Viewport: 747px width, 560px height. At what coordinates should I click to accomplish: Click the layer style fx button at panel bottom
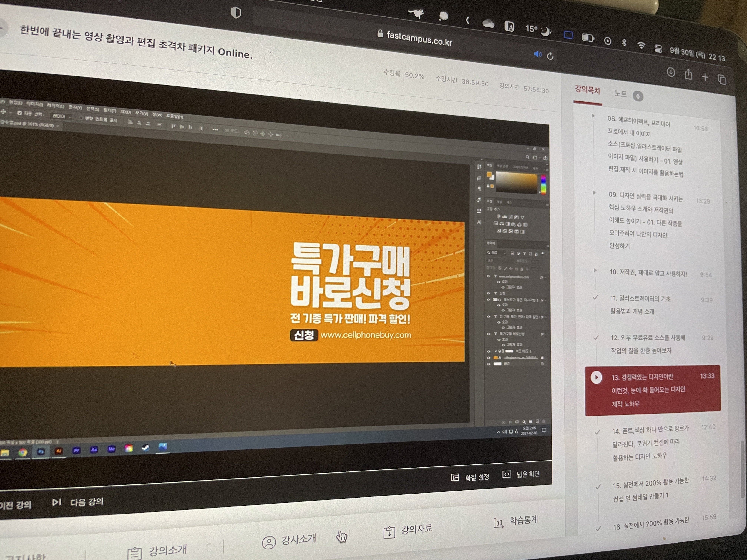tap(510, 422)
